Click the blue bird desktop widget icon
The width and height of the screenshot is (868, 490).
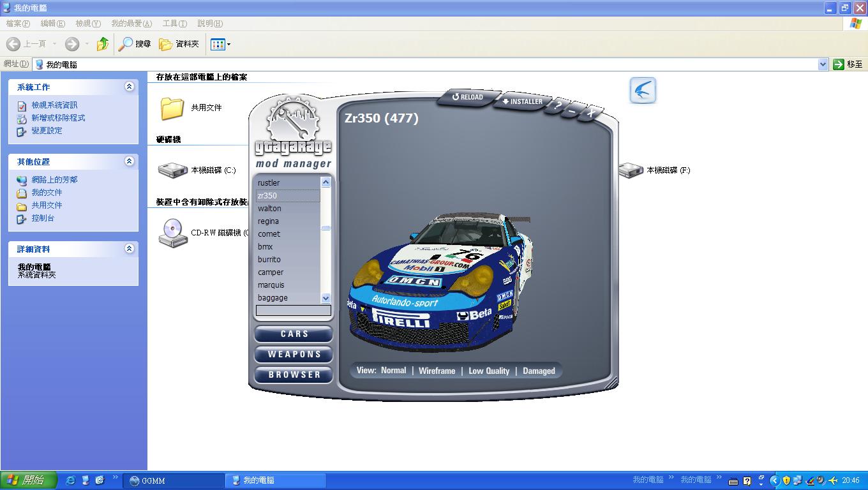[643, 90]
